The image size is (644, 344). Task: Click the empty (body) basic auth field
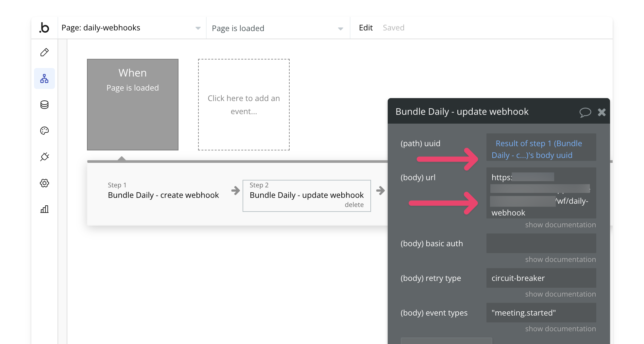541,243
